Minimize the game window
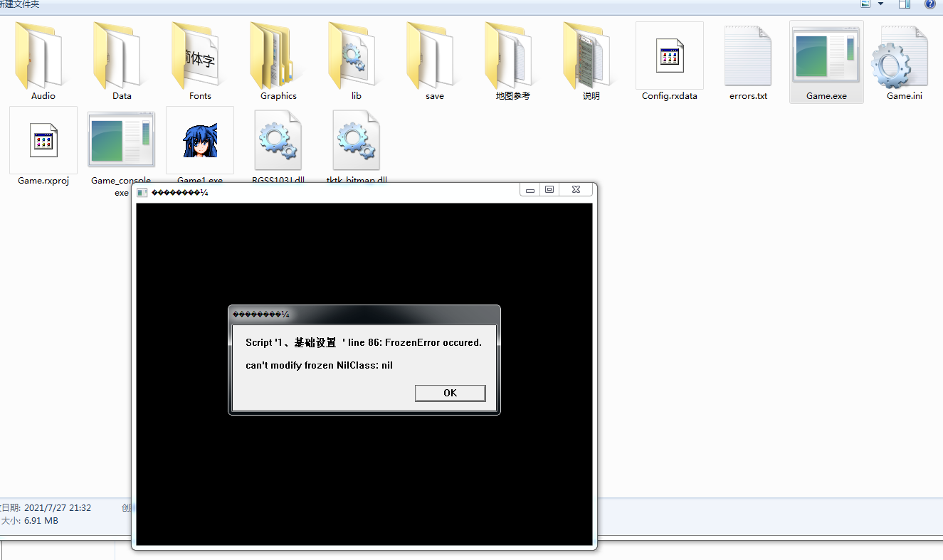 [x=530, y=189]
